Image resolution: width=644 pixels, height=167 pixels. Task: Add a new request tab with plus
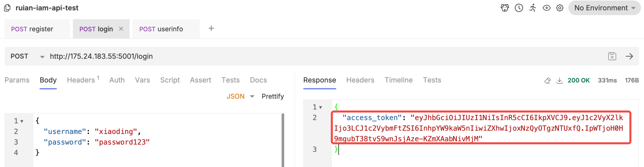tap(211, 28)
